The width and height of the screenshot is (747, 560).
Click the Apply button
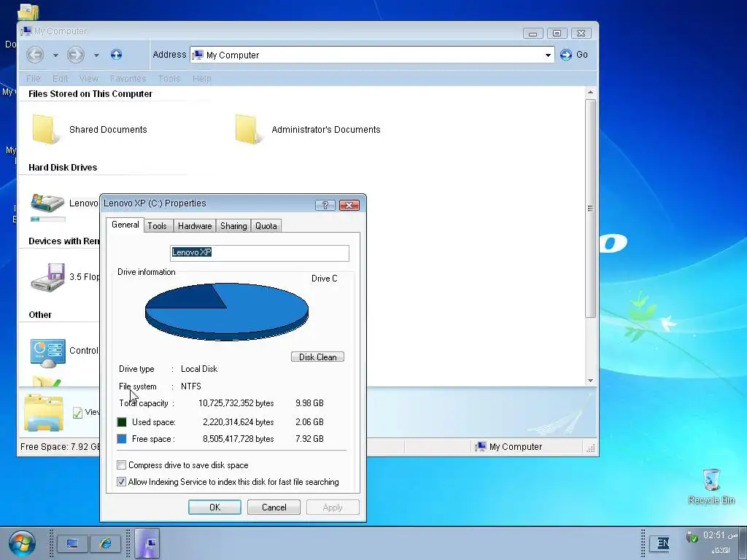point(333,507)
